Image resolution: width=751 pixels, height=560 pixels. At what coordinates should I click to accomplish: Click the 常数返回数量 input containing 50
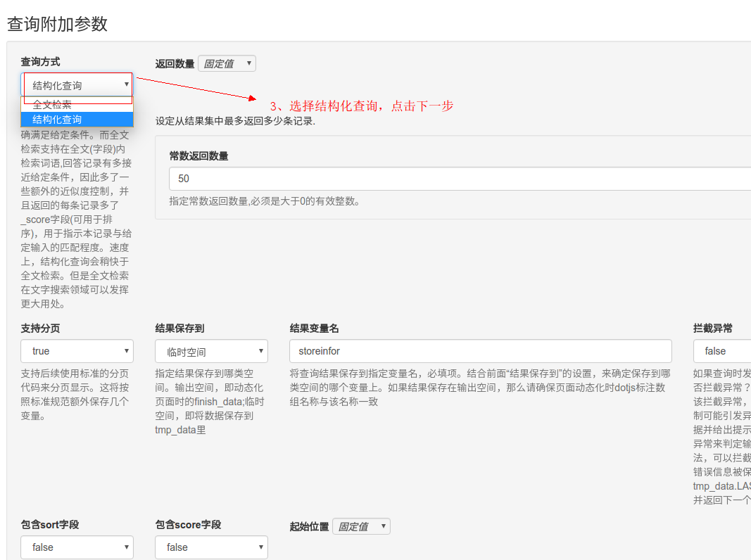click(x=460, y=179)
